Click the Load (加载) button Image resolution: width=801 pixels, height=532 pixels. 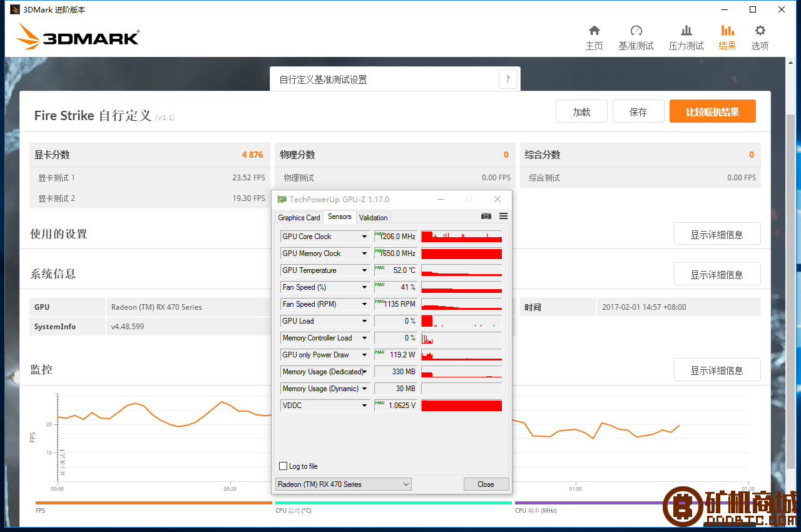581,111
